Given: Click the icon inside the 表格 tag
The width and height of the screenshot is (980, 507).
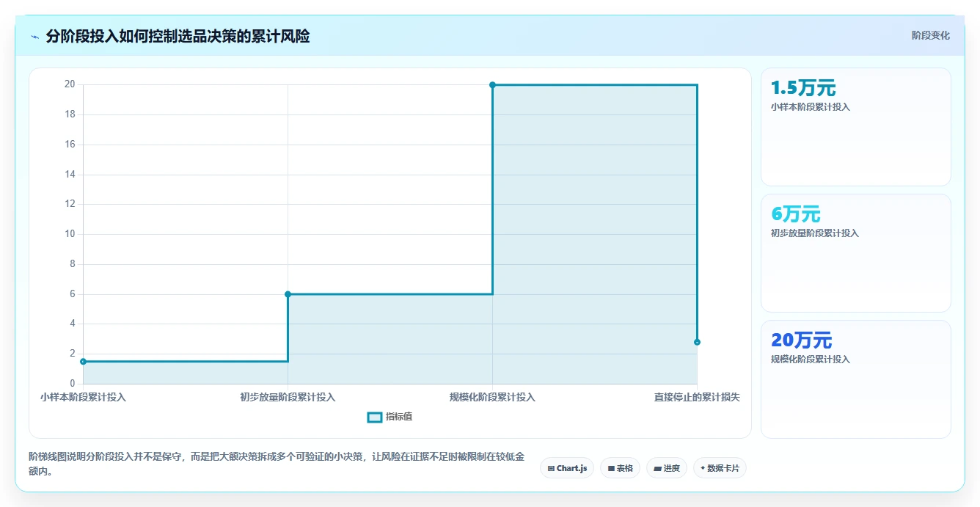Looking at the screenshot, I should [x=611, y=468].
